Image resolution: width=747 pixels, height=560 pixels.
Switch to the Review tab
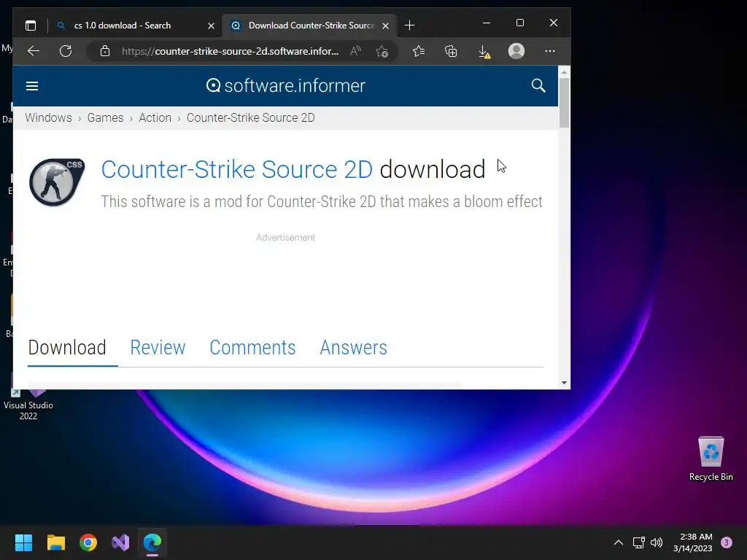158,348
